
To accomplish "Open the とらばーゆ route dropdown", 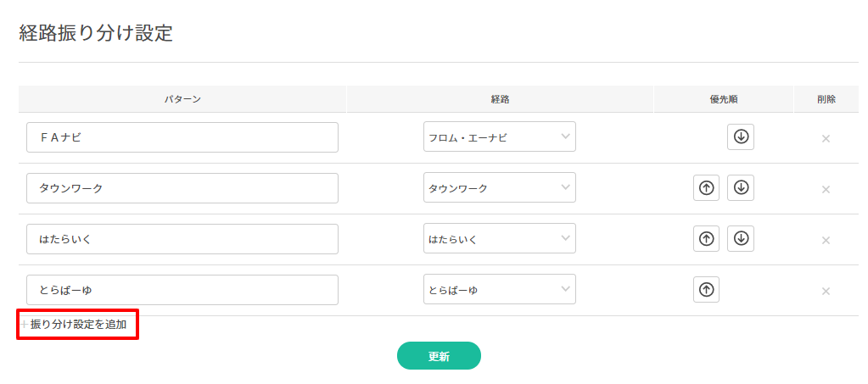I will pos(499,290).
